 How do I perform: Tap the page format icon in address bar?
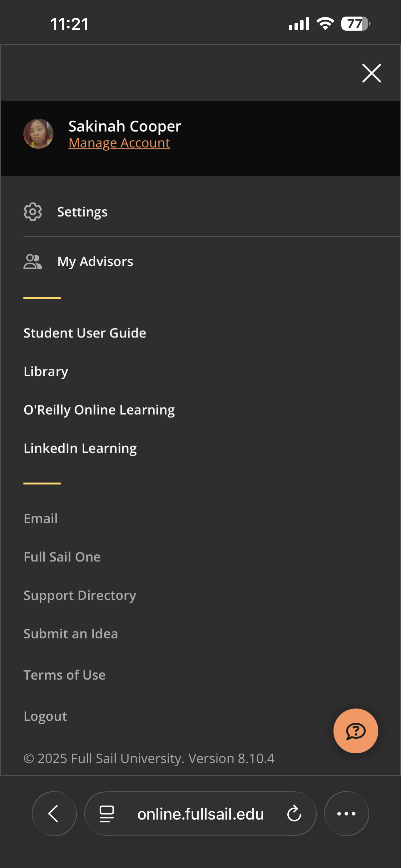click(107, 813)
